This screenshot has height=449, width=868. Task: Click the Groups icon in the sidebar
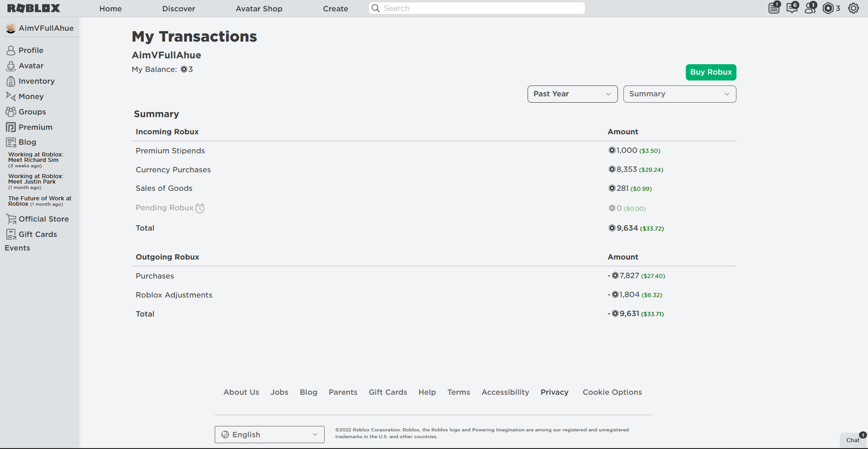[11, 112]
